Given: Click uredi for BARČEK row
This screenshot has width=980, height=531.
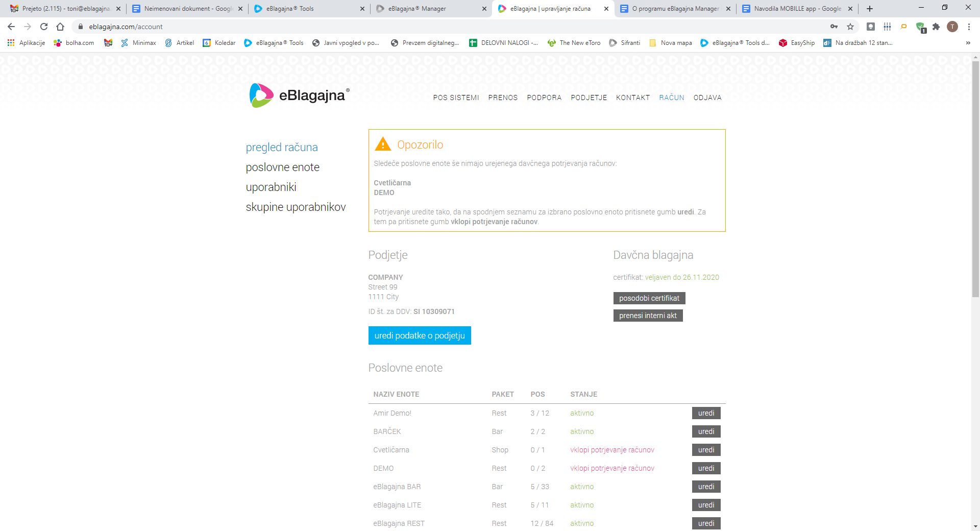Looking at the screenshot, I should pyautogui.click(x=706, y=431).
